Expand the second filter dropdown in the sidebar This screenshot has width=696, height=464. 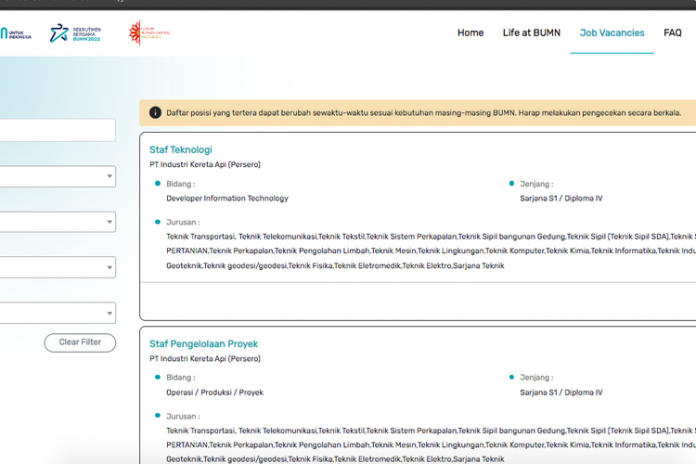coord(56,222)
